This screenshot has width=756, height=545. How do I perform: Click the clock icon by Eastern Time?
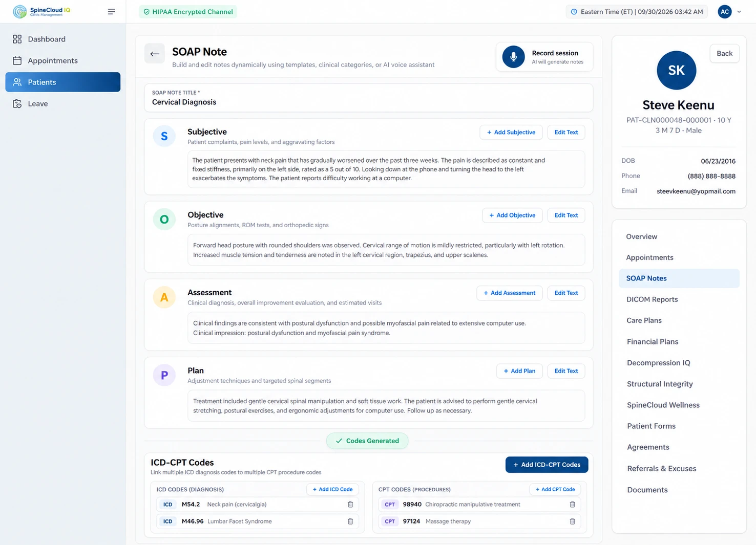tap(574, 12)
